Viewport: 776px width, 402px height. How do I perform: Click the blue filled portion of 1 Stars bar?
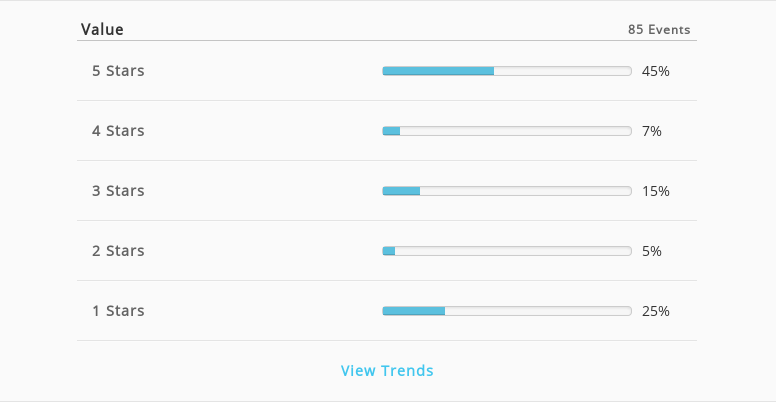click(x=414, y=311)
